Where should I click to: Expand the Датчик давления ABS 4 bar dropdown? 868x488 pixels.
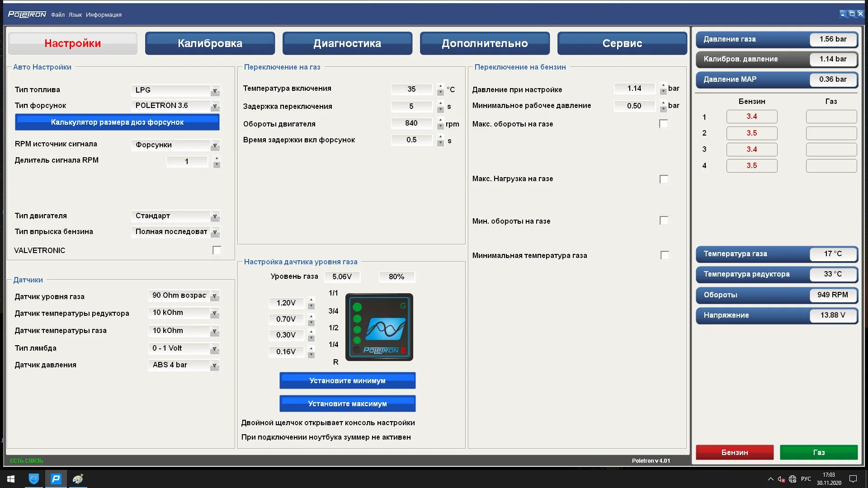(215, 366)
